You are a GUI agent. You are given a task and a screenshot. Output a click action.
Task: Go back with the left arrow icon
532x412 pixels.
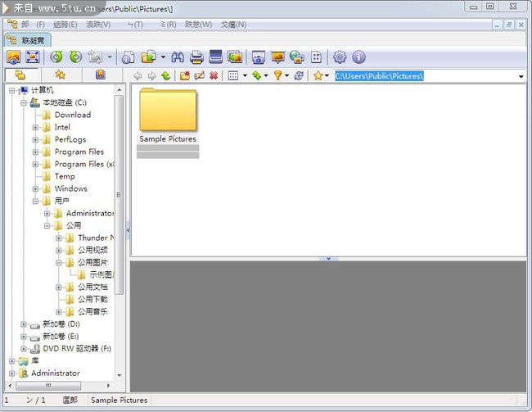point(138,75)
